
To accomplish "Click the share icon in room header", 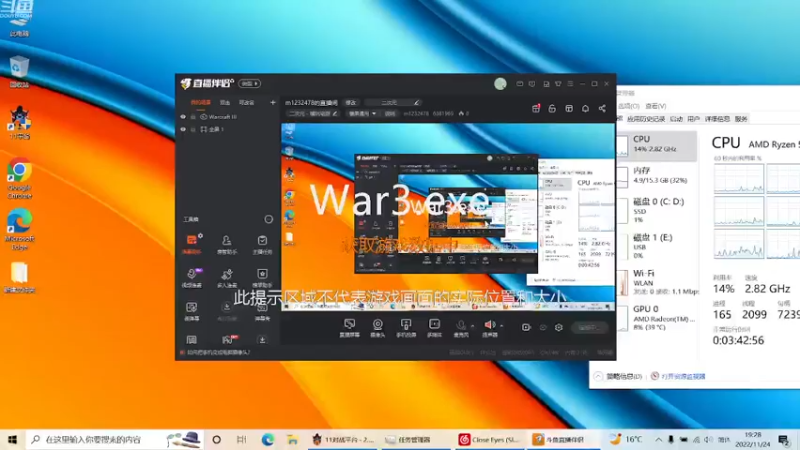I will [x=603, y=108].
